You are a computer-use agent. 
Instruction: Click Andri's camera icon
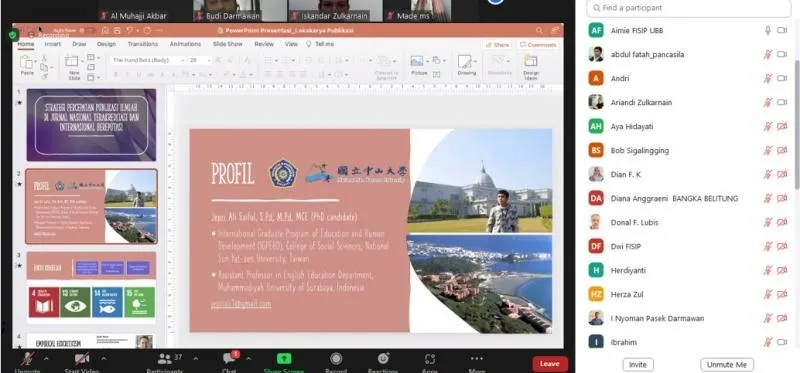tap(782, 79)
